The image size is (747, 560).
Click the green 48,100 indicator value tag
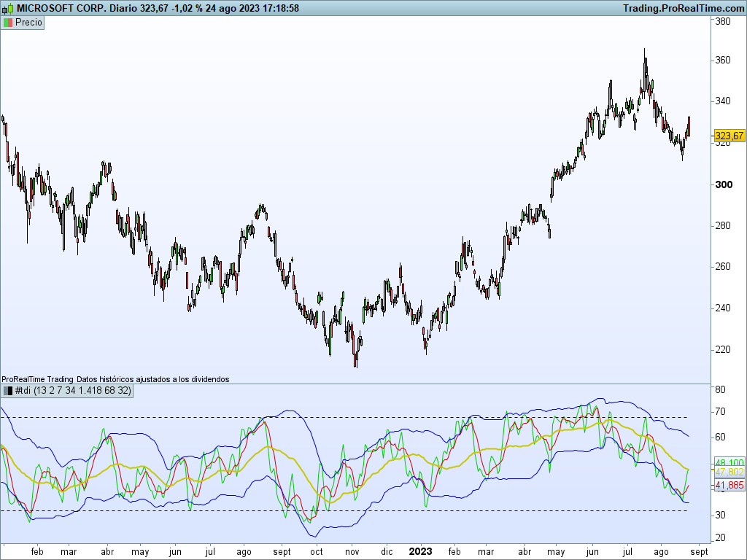coord(729,462)
